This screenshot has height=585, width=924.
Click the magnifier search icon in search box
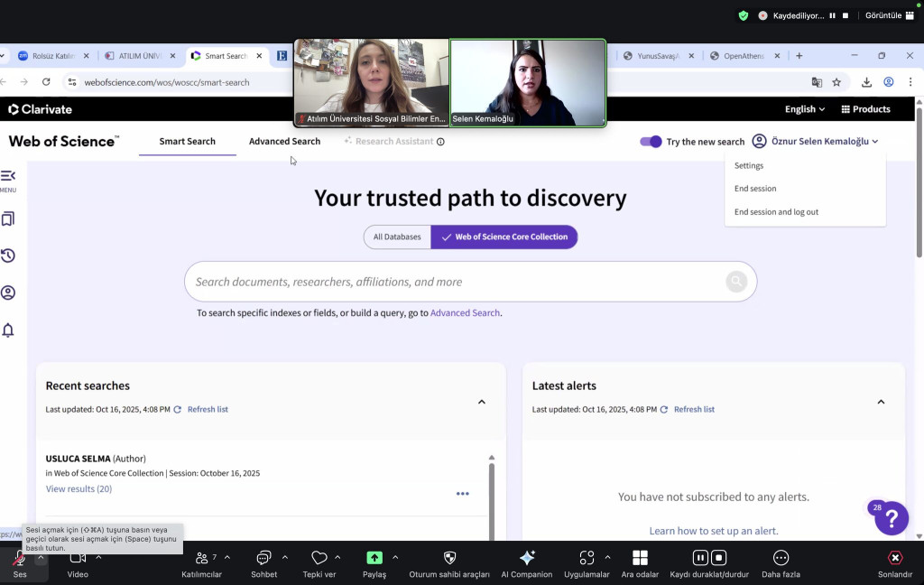click(736, 282)
